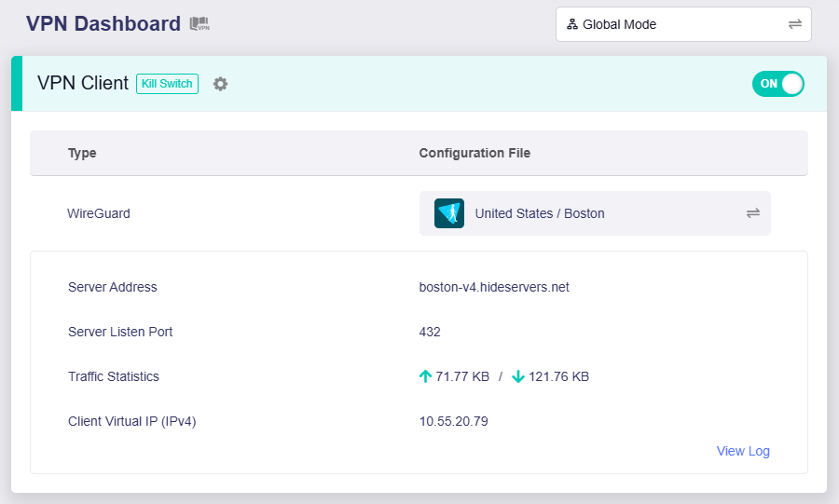This screenshot has height=504, width=839.
Task: Click the VPN Dashboard title
Action: coord(103,24)
